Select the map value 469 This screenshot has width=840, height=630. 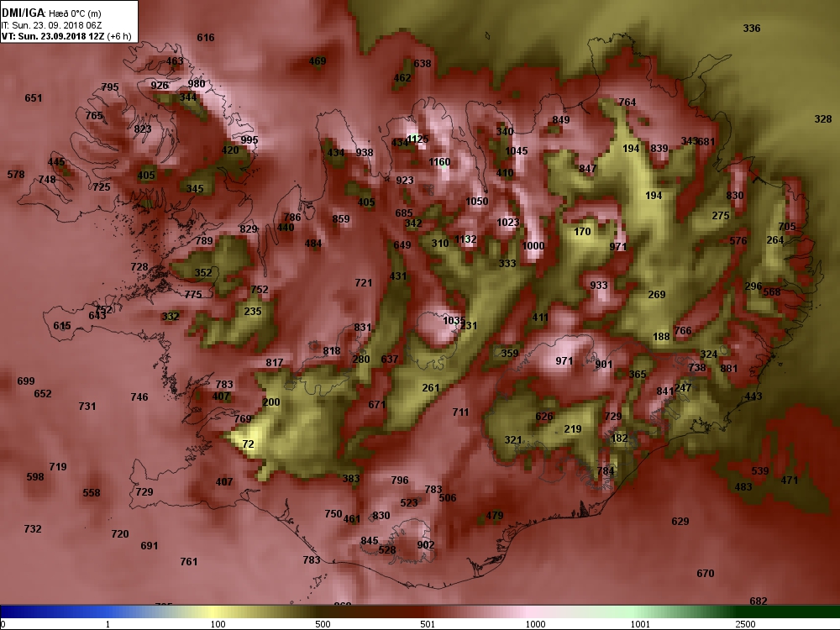[x=318, y=61]
